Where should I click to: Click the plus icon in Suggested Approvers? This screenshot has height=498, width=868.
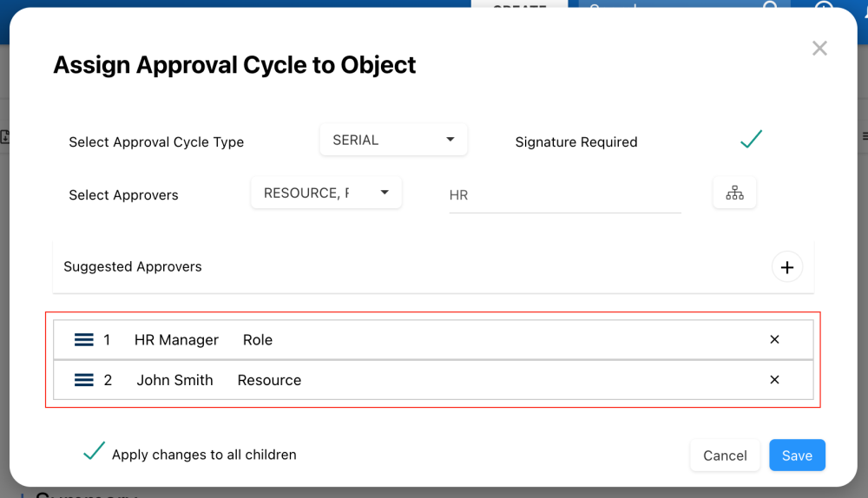786,267
